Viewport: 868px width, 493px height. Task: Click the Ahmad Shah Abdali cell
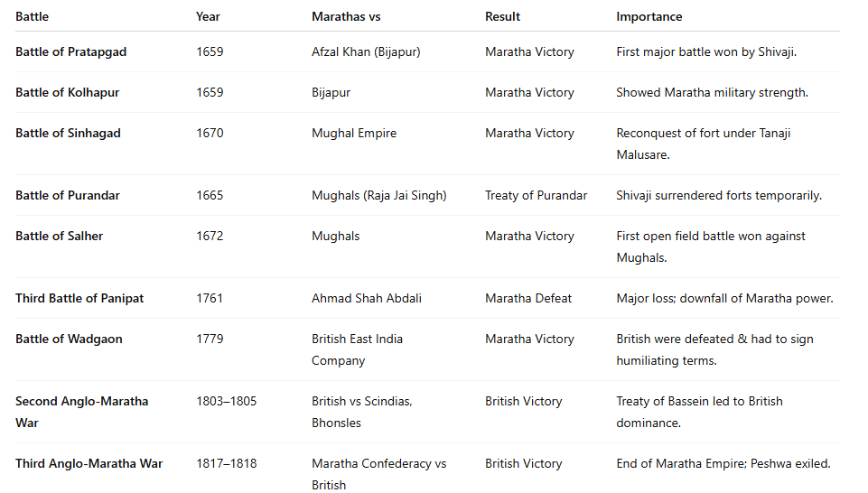(367, 298)
